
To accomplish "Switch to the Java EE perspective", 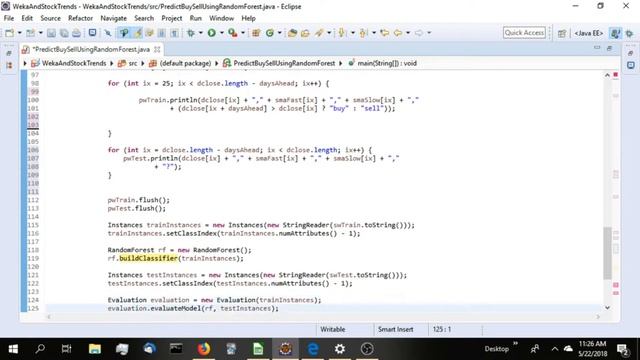I will [588, 33].
